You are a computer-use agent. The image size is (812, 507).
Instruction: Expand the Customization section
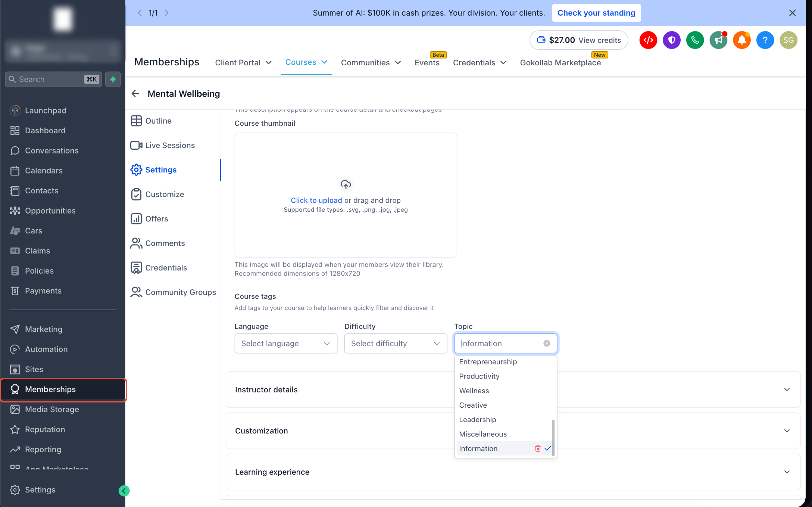(513, 431)
